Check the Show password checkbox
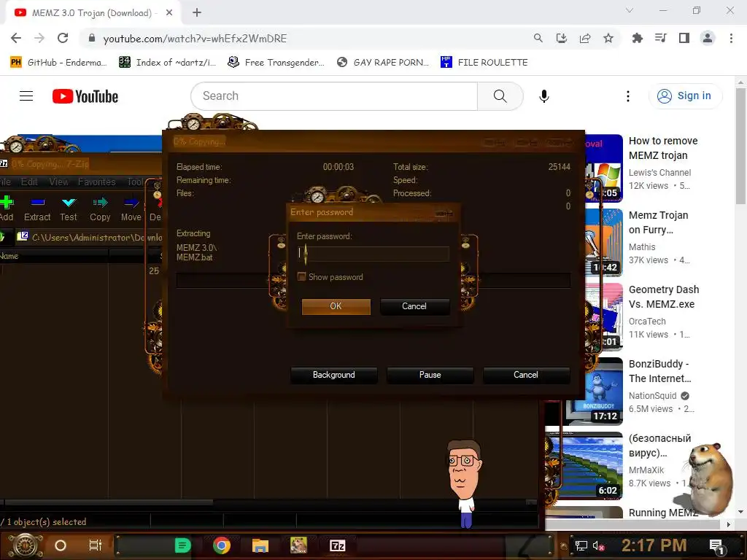 click(x=301, y=276)
